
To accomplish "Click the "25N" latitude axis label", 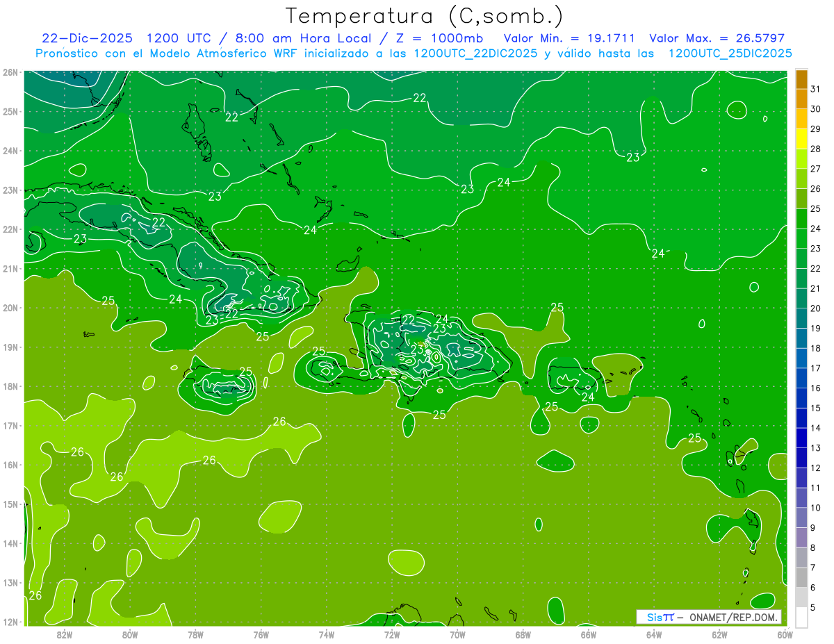I will tap(10, 111).
